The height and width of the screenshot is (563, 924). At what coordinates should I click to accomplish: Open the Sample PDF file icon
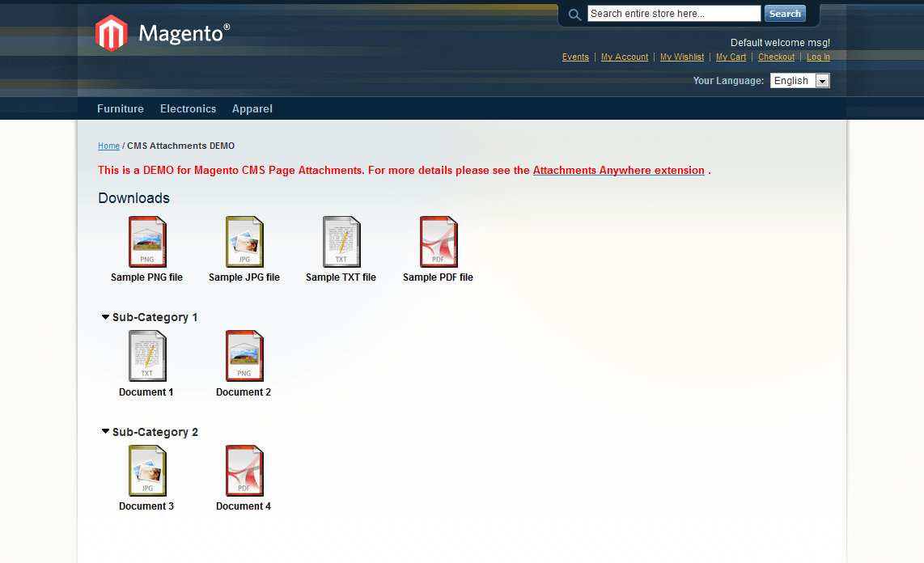point(439,242)
